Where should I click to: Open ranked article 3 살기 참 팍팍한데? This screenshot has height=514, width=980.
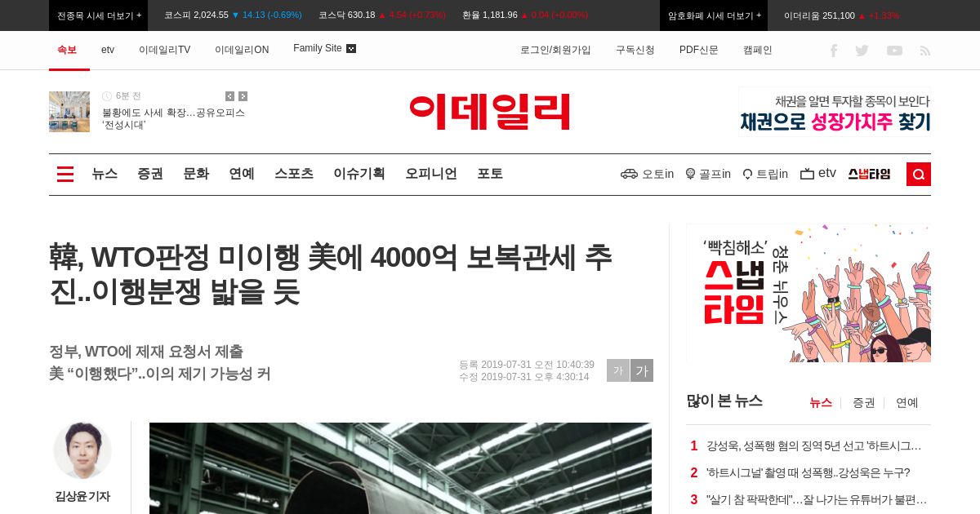click(817, 500)
